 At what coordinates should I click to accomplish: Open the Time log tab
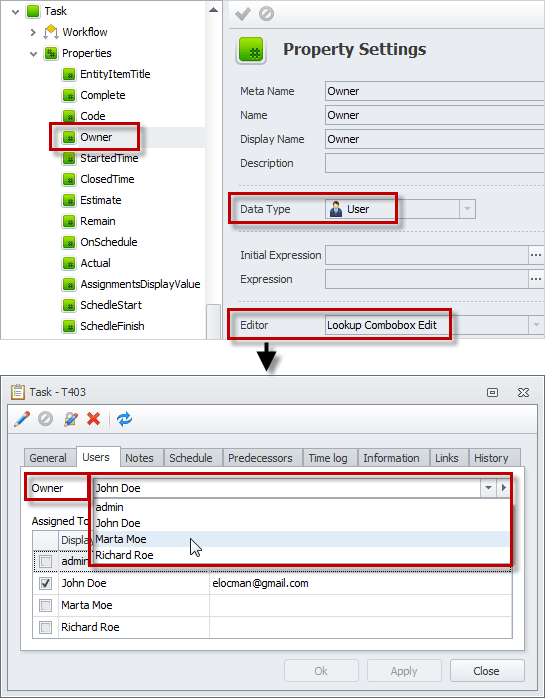(x=328, y=458)
